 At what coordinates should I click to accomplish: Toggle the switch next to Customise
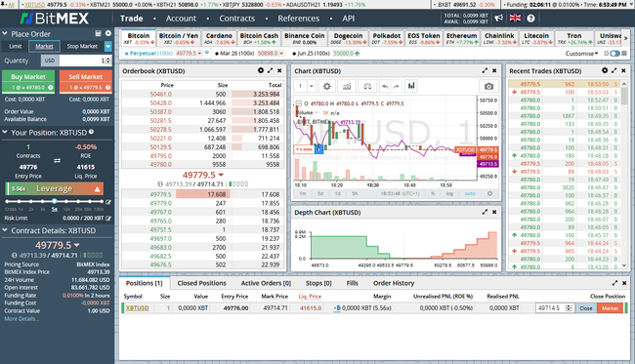pos(614,54)
